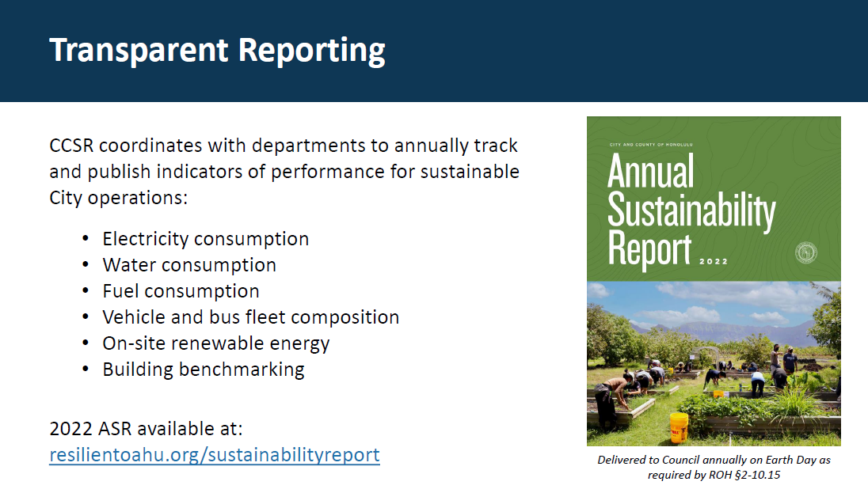
Task: Select 'Vehicle and bus fleet composition' bullet
Action: pos(251,317)
